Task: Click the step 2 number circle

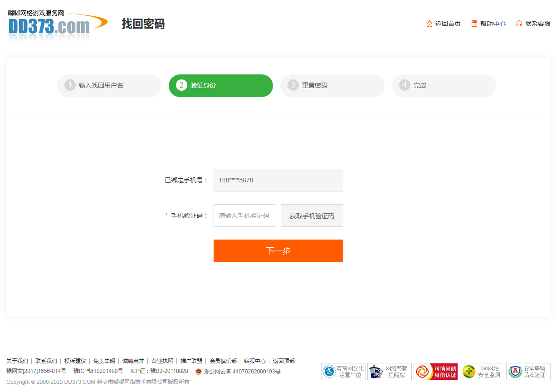Action: click(181, 85)
